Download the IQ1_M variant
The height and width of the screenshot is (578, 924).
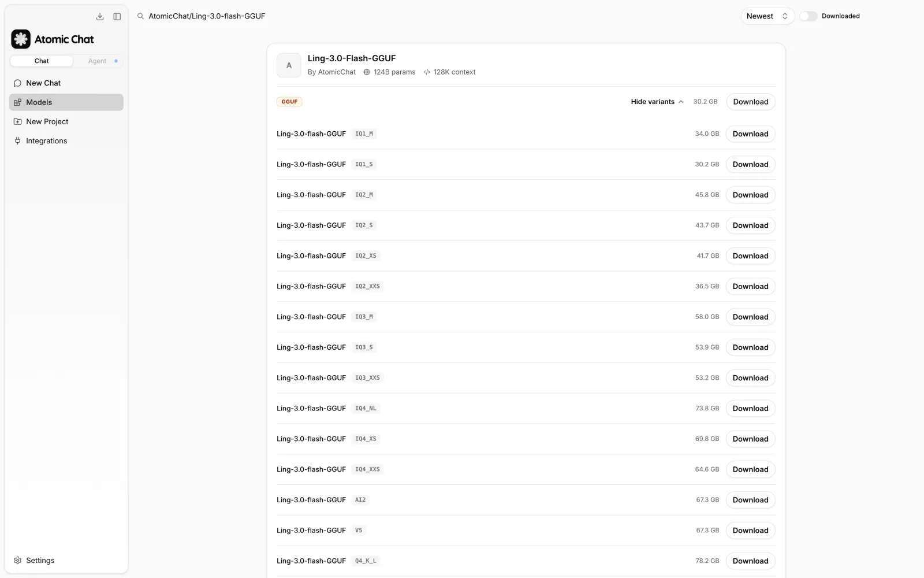(x=751, y=134)
